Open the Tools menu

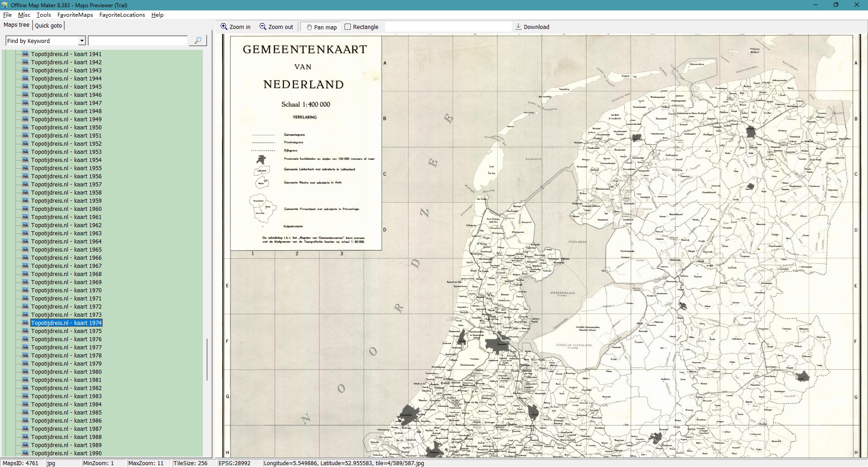[43, 15]
